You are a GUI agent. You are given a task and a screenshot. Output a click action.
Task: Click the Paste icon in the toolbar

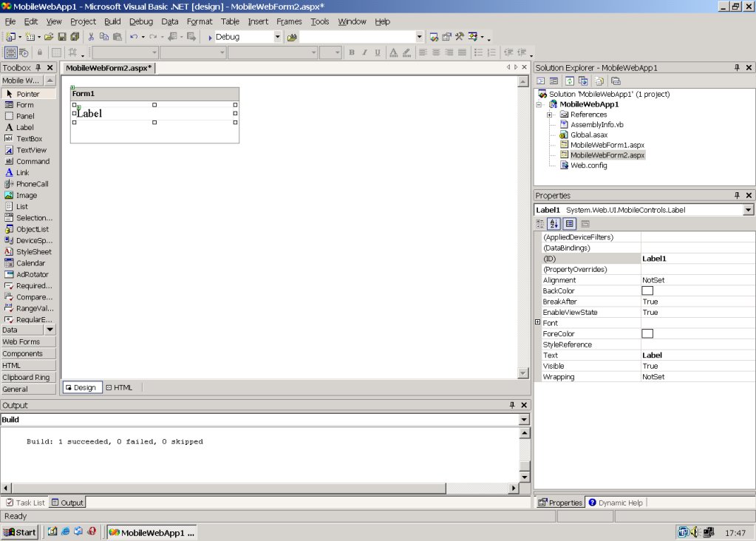pyautogui.click(x=118, y=37)
